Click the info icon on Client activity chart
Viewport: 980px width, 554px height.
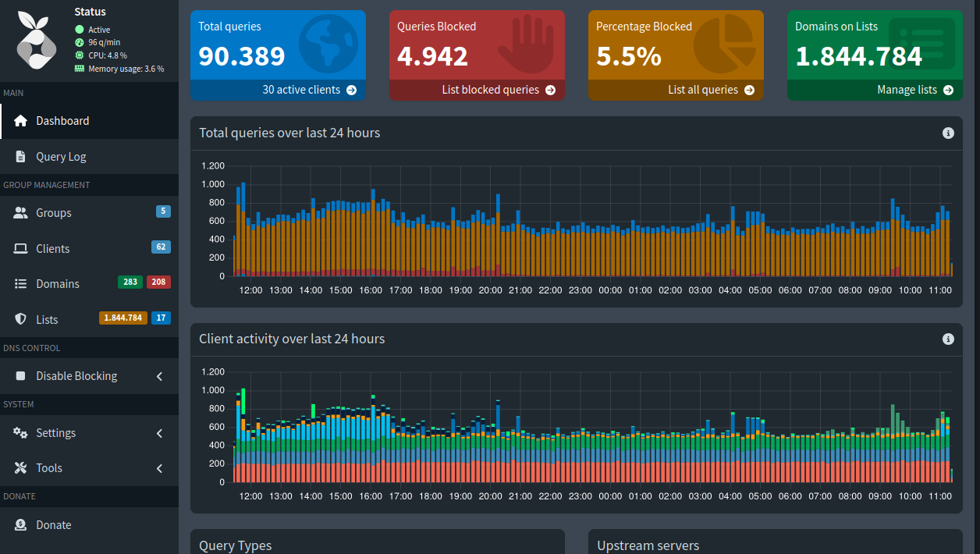point(948,339)
